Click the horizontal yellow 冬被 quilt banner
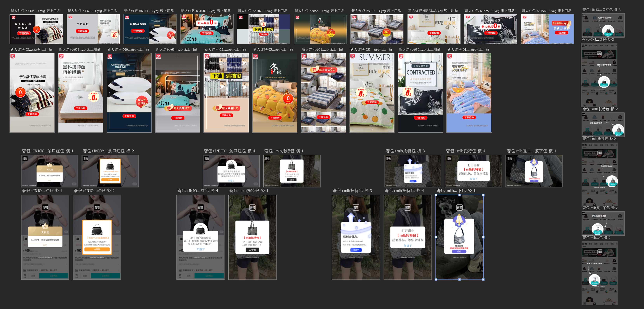 click(320, 29)
